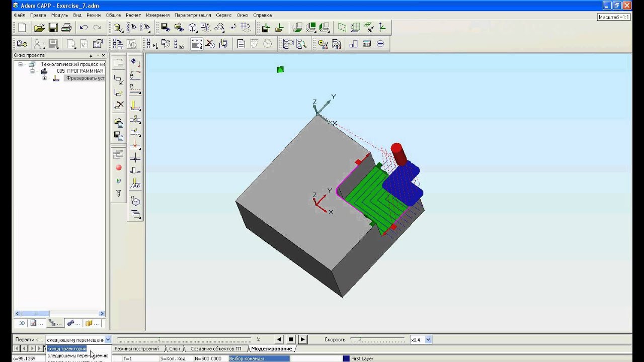The image size is (644, 362).
Task: Open the Файл menu
Action: (20, 15)
